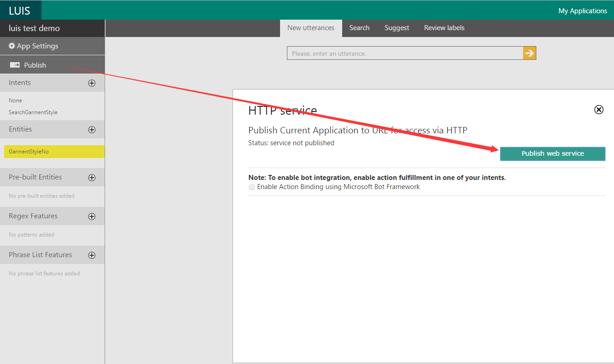
Task: Click the Phrase List Features header
Action: (52, 255)
